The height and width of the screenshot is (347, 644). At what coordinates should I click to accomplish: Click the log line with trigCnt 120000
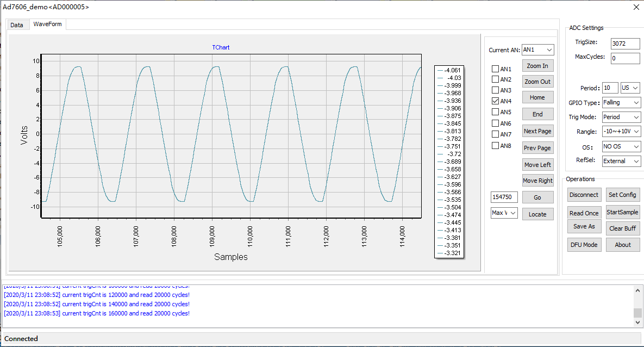click(97, 295)
